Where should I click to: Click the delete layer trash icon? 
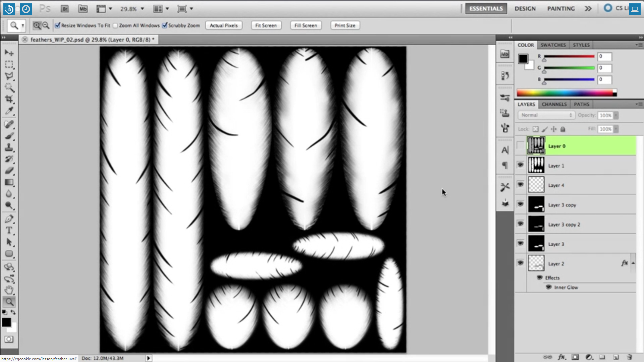tap(629, 357)
